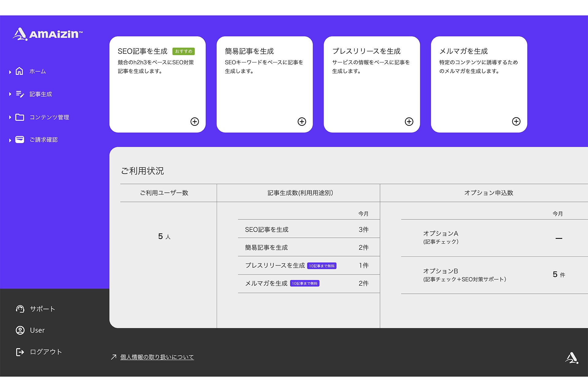This screenshot has height=392, width=588.
Task: Open the ご請求確認 menu item
Action: tap(43, 140)
